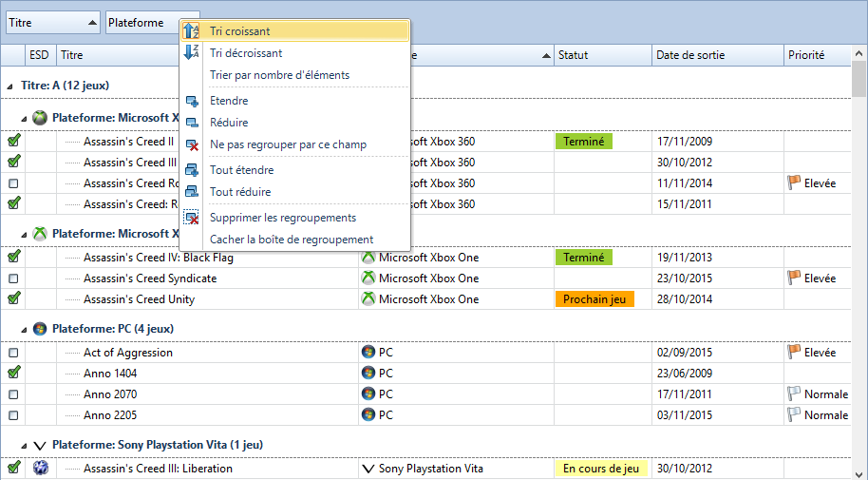Image resolution: width=868 pixels, height=480 pixels.
Task: Uncheck Assassin's Creed Unity checkbox
Action: (x=14, y=298)
